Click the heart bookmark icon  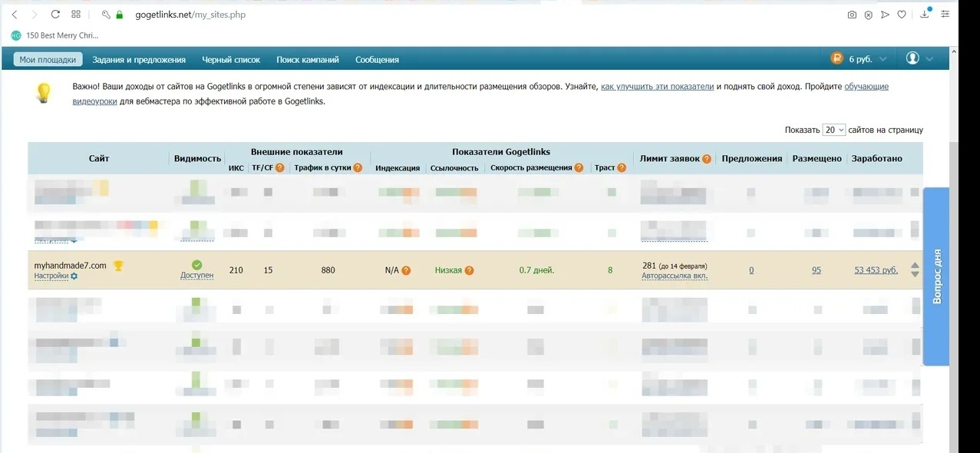[x=902, y=15]
